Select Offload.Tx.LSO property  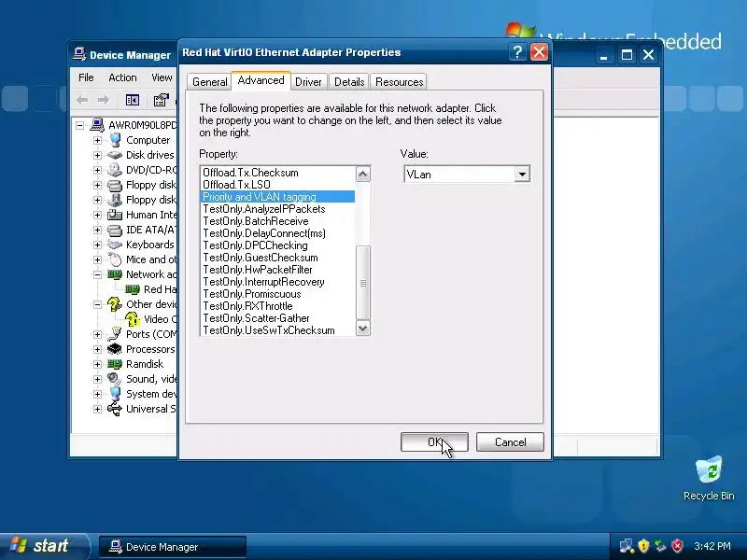pyautogui.click(x=277, y=185)
